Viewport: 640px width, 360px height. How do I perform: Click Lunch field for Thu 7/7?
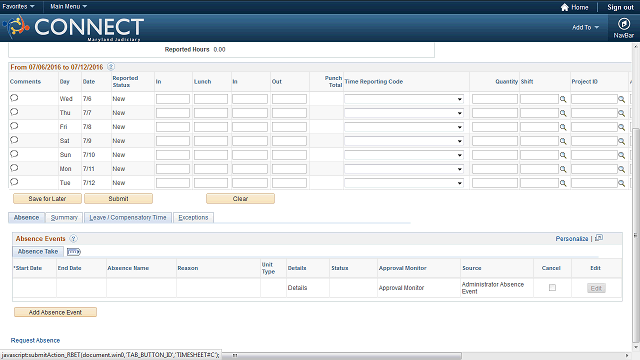tap(211, 113)
